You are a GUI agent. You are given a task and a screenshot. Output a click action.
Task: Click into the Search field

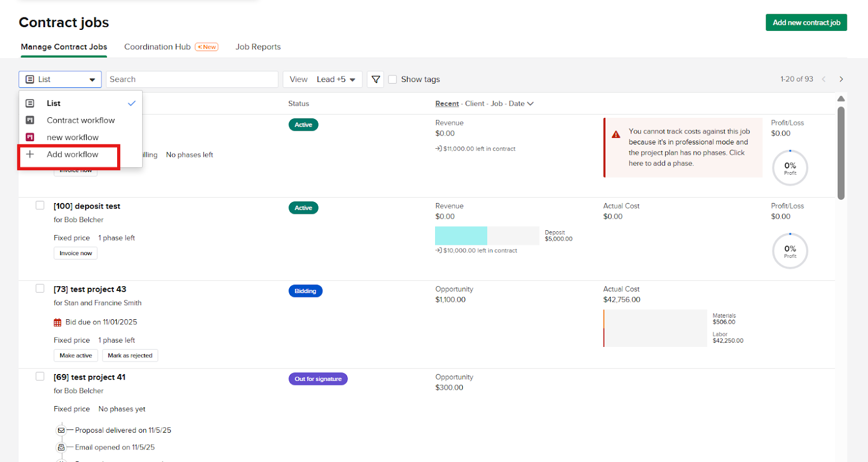[192, 79]
